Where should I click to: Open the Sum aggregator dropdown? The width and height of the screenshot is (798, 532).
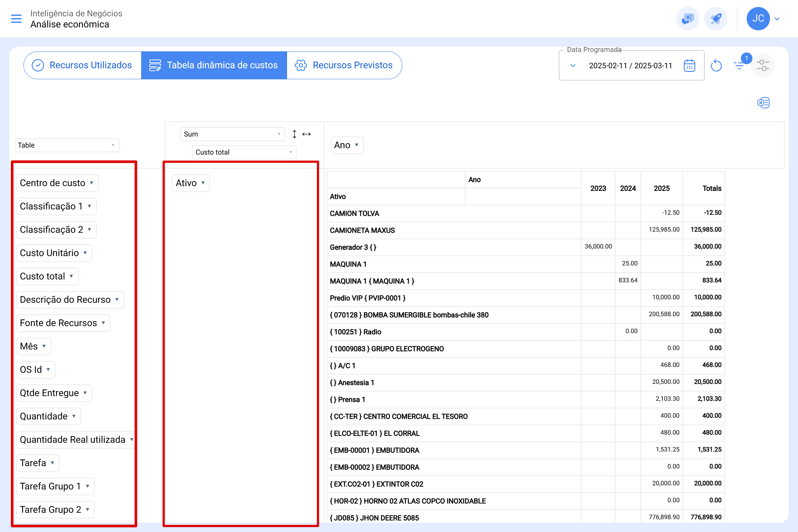232,134
